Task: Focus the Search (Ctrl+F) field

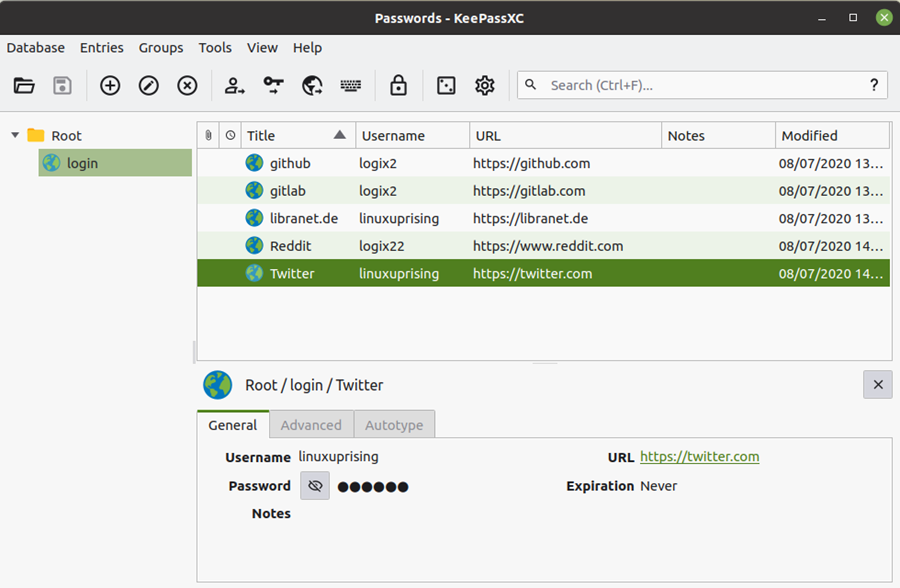Action: (x=702, y=85)
